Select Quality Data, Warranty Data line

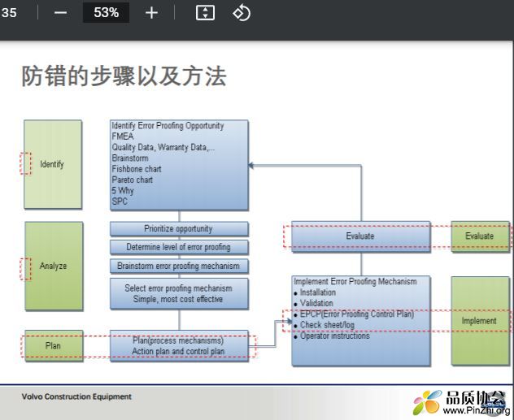tap(163, 147)
